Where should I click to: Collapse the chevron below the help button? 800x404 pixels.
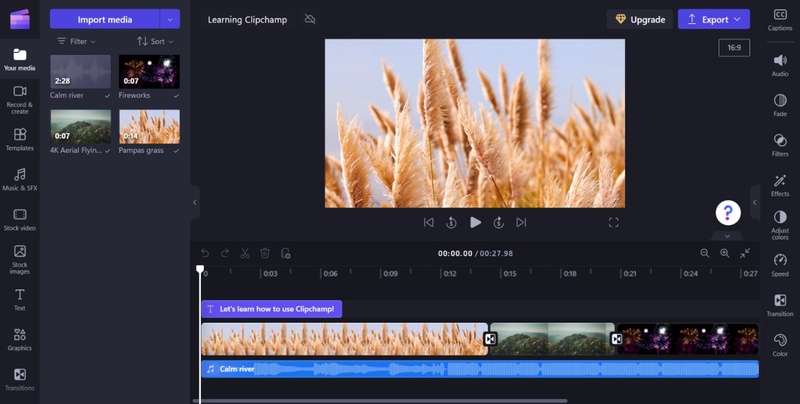pyautogui.click(x=727, y=236)
